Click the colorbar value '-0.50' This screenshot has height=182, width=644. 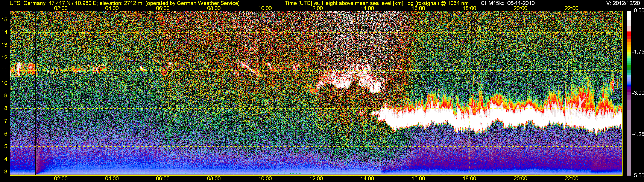(638, 11)
